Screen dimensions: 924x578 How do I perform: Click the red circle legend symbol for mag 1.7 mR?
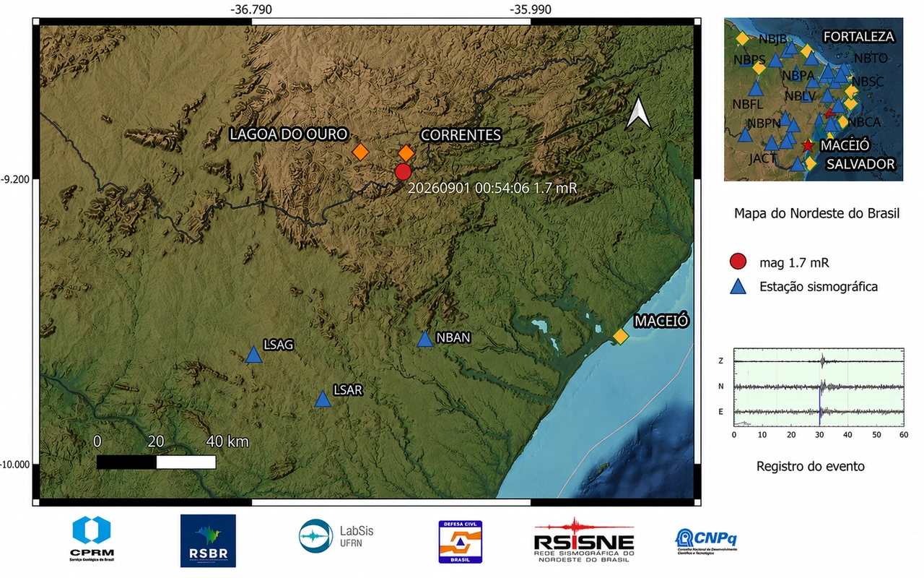coord(738,262)
